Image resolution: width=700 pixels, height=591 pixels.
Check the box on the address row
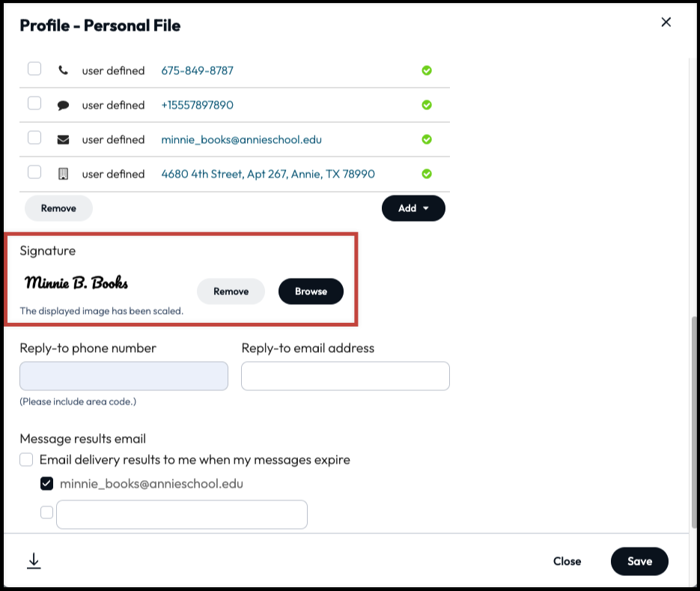coord(34,172)
